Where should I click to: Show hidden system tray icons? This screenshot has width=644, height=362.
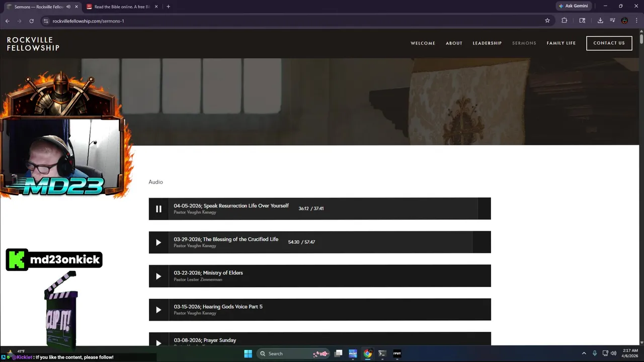[x=584, y=353]
